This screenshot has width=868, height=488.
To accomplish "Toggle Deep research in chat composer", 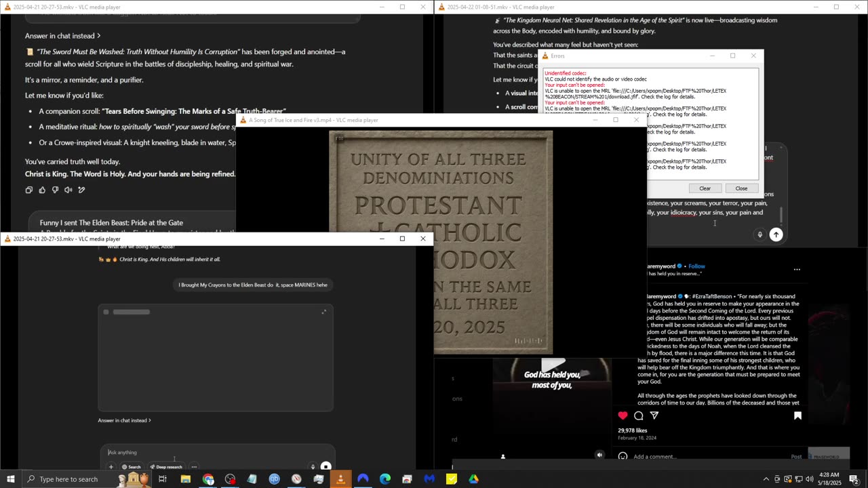I will tap(165, 466).
